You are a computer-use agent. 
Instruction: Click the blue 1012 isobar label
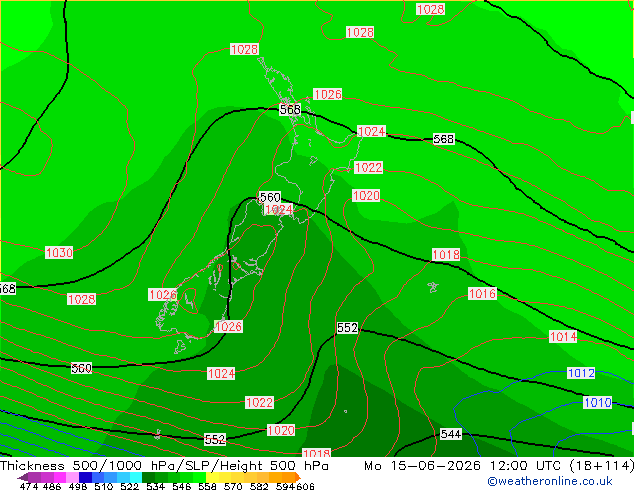click(581, 373)
